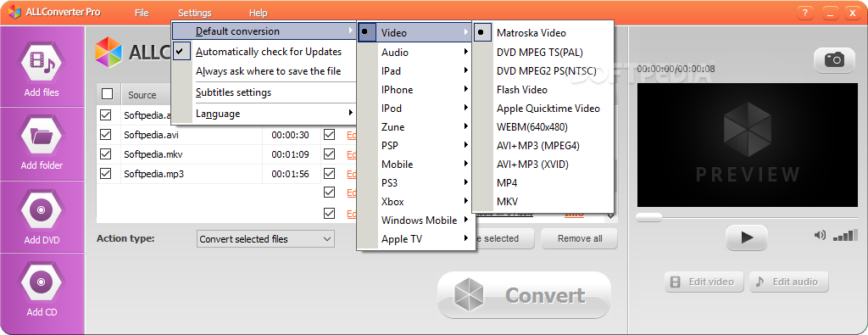The image size is (868, 335).
Task: Open the File menu
Action: (142, 13)
